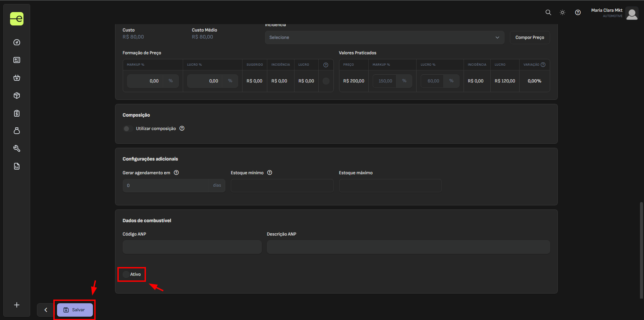Click the Código ANP field
The image size is (644, 320).
point(192,247)
